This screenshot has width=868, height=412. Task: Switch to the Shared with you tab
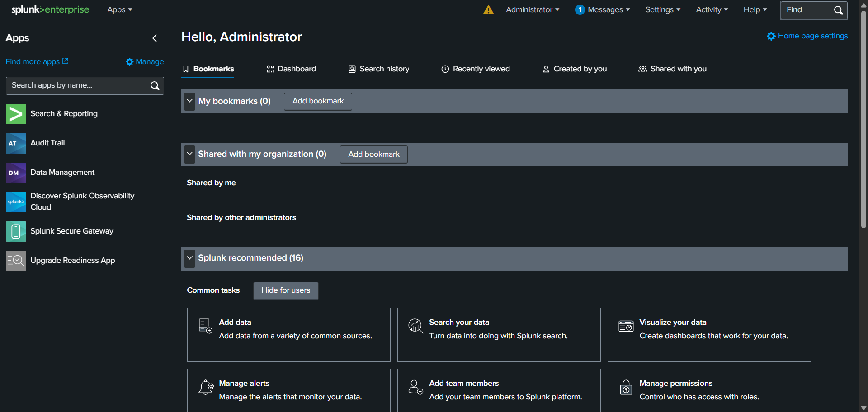672,69
